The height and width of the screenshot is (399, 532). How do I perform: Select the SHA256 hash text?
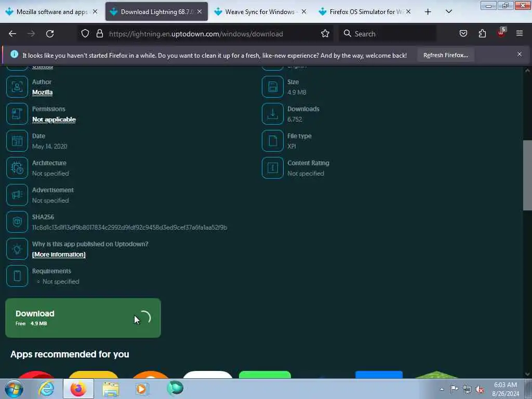(x=129, y=228)
